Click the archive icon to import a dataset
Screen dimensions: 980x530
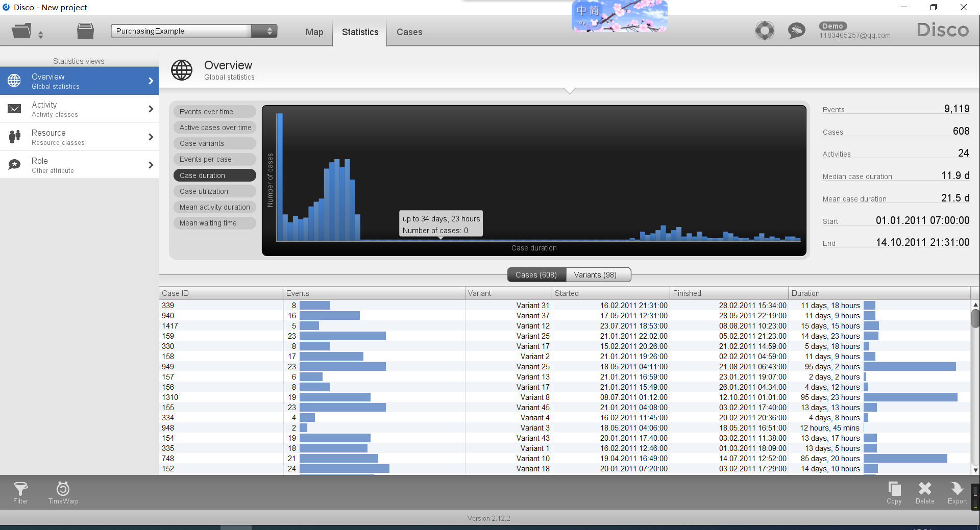85,31
